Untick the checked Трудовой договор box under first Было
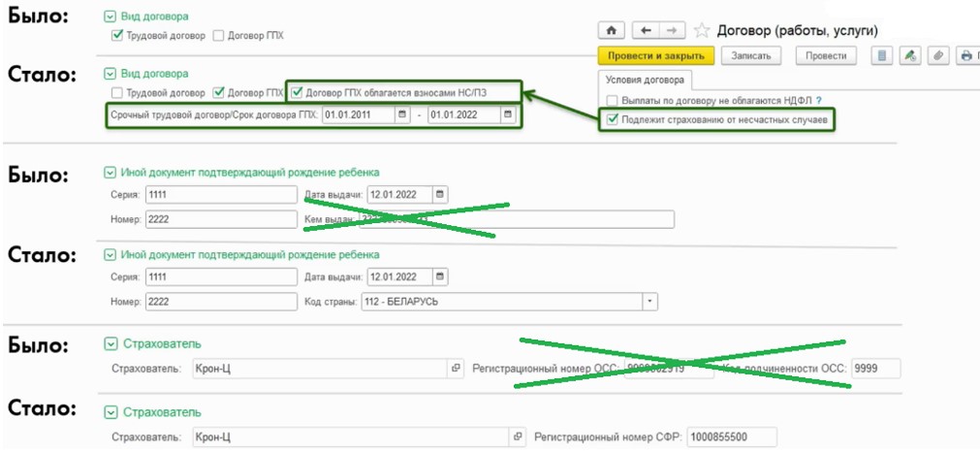This screenshot has height=454, width=980. click(116, 36)
